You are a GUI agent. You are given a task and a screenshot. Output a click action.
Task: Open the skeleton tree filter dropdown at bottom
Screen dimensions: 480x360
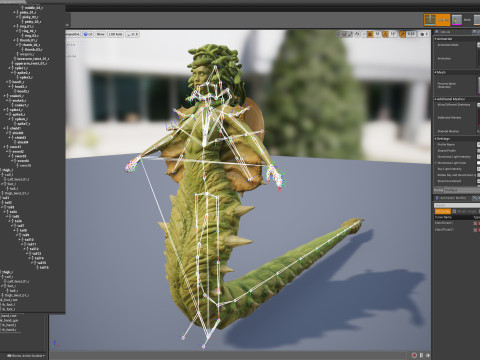coord(26,356)
